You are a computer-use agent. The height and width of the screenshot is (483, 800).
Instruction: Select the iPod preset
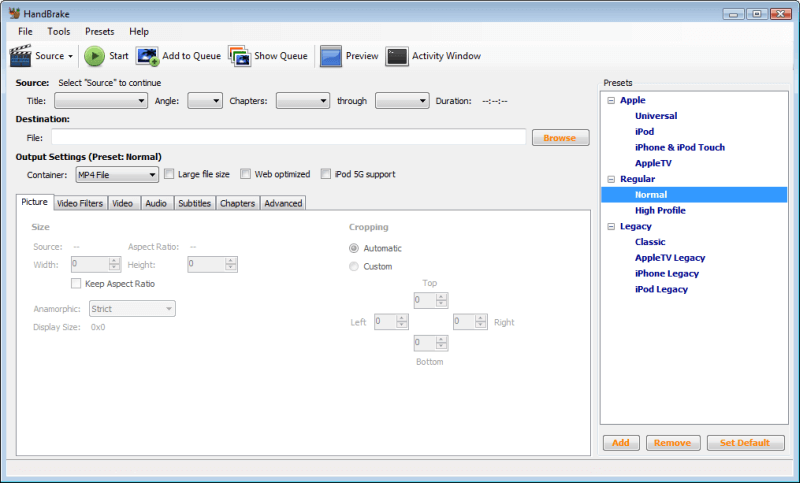[644, 132]
